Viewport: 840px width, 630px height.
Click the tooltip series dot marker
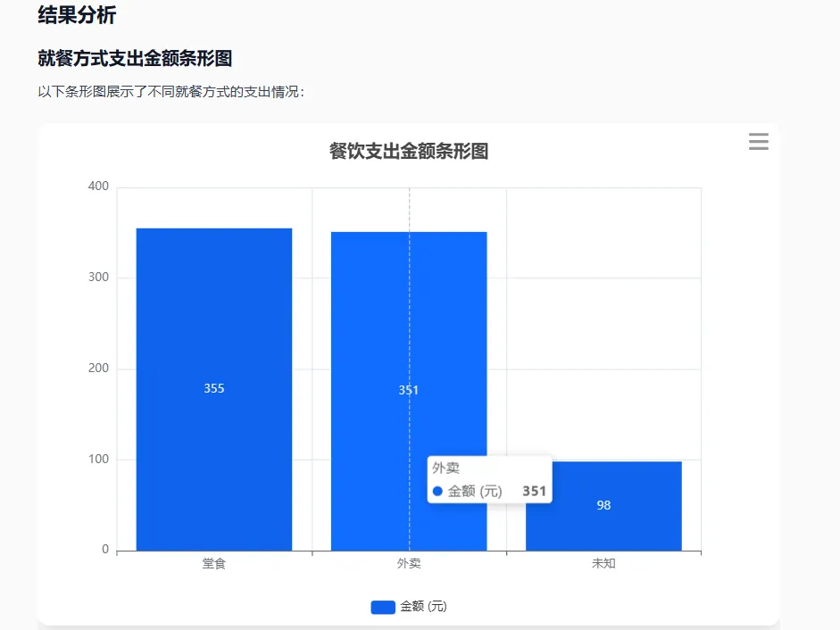pyautogui.click(x=437, y=492)
